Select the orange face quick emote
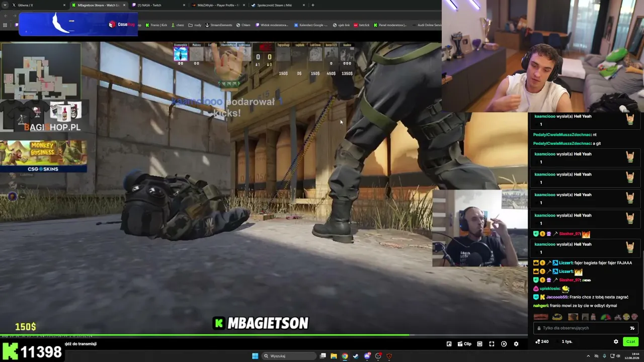The width and height of the screenshot is (644, 362). [573, 317]
